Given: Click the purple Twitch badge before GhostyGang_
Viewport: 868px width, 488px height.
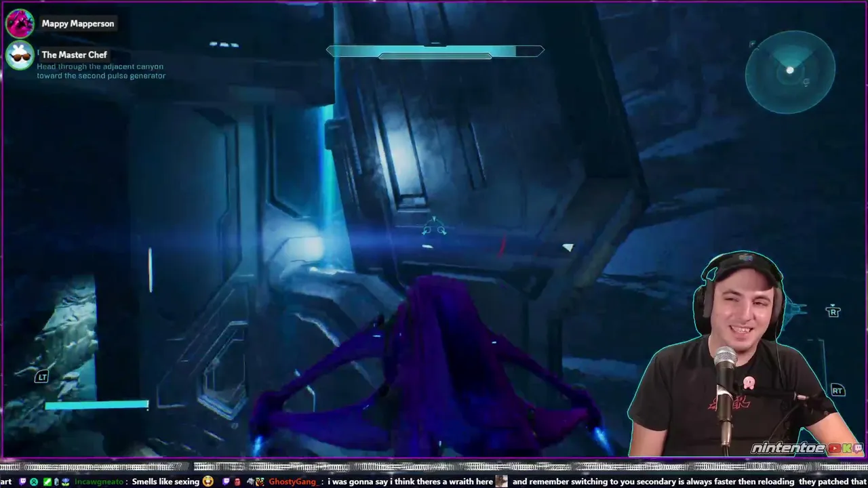Looking at the screenshot, I should point(227,482).
